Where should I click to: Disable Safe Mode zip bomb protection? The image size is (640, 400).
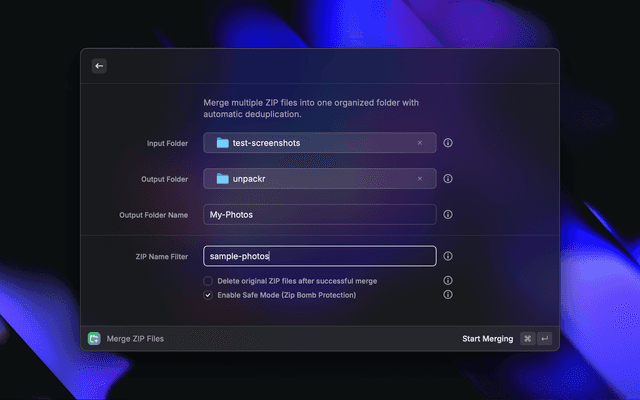point(208,295)
